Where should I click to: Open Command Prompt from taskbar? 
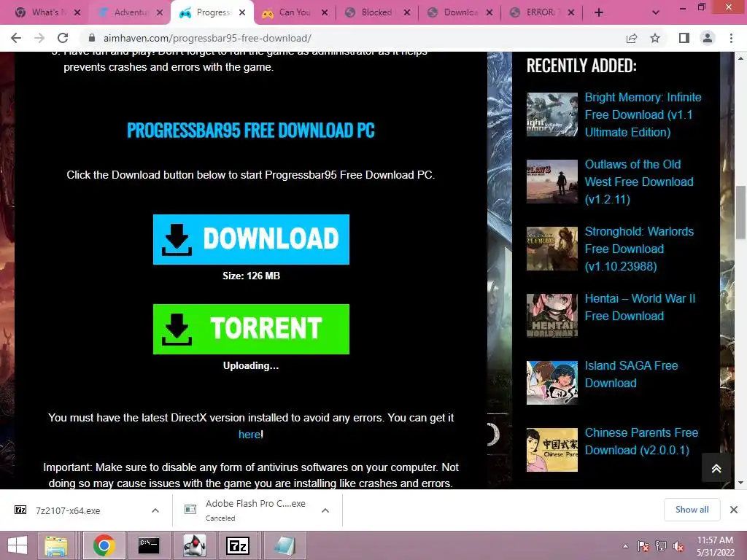pyautogui.click(x=149, y=545)
